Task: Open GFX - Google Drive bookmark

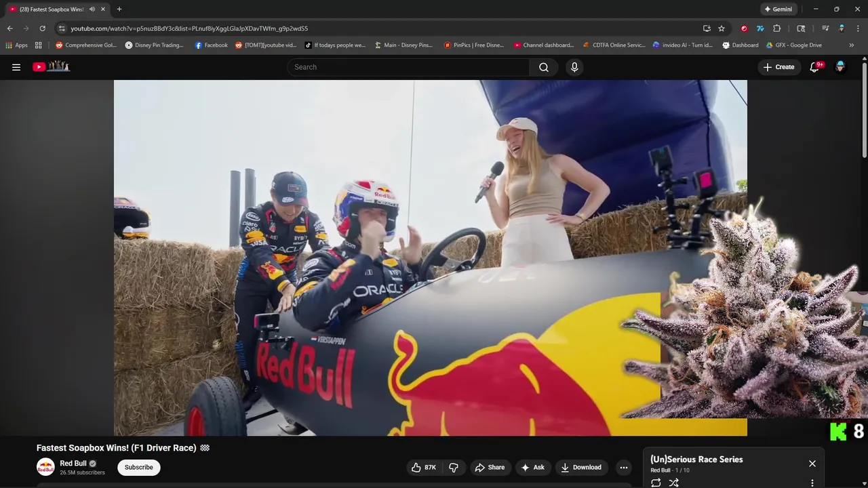Action: [793, 45]
